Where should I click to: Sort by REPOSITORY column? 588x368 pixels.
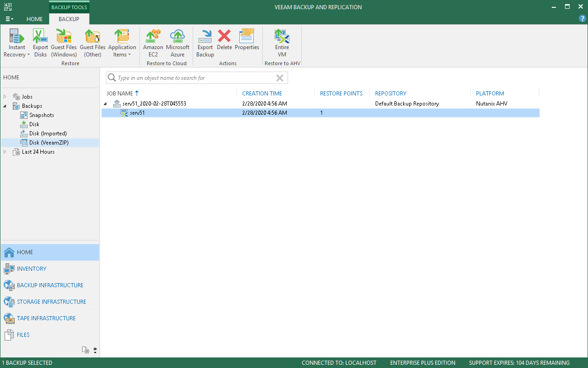[391, 93]
